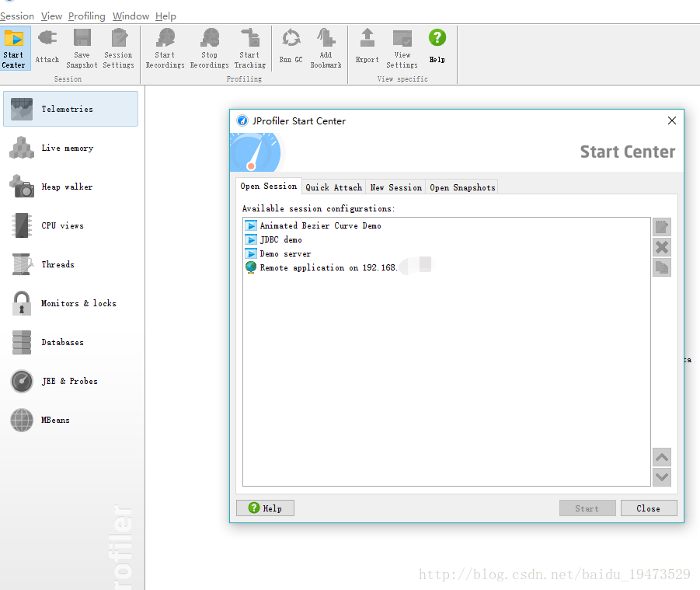Move session up with the up arrow
Screen dimensions: 700x590
(662, 457)
